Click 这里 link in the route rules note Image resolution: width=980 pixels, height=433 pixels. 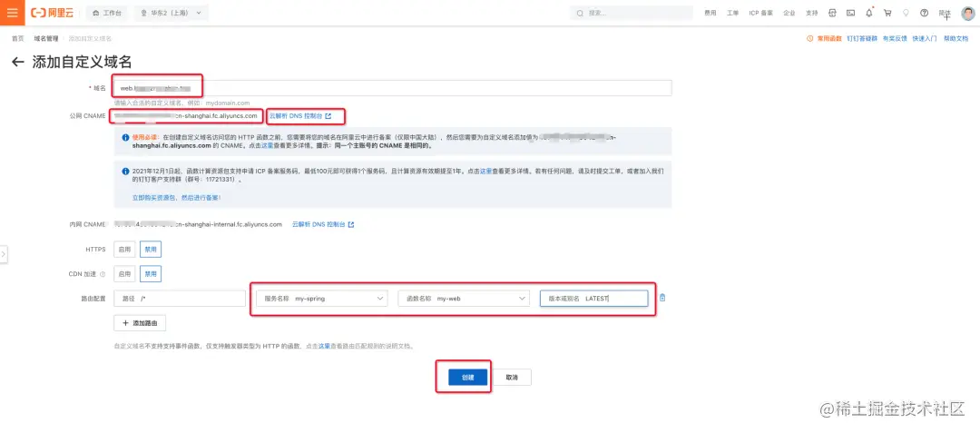[324, 346]
